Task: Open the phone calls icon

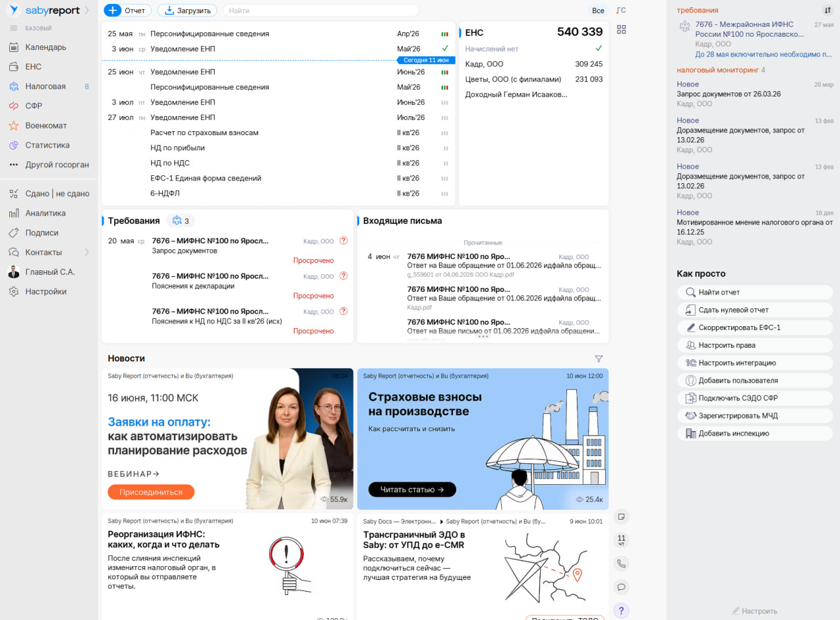Action: [621, 564]
